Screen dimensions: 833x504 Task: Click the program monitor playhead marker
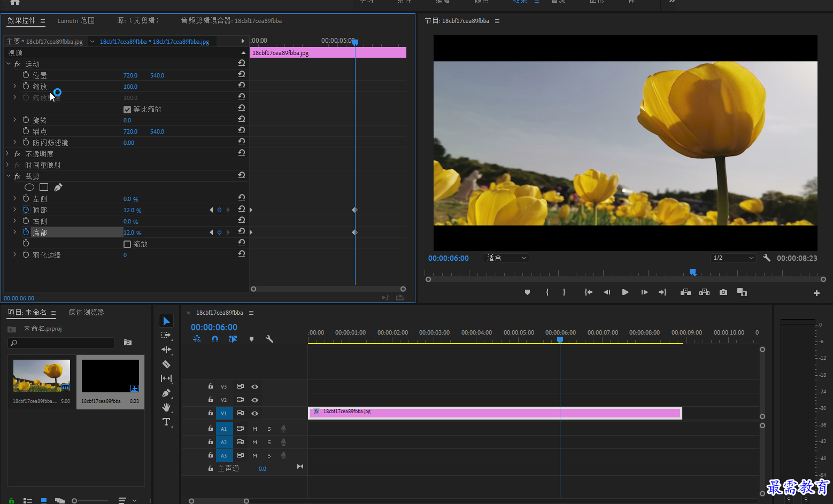tap(692, 272)
